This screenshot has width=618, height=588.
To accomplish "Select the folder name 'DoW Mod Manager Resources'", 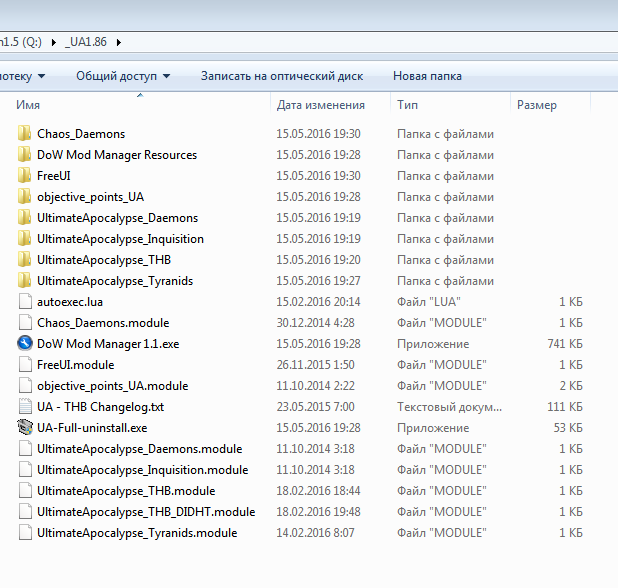I will [117, 154].
